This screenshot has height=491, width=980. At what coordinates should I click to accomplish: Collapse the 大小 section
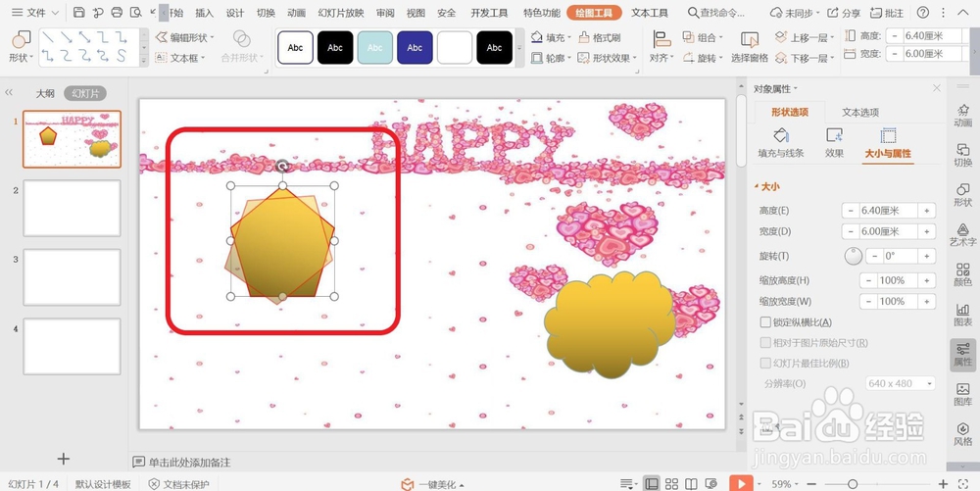coord(767,186)
